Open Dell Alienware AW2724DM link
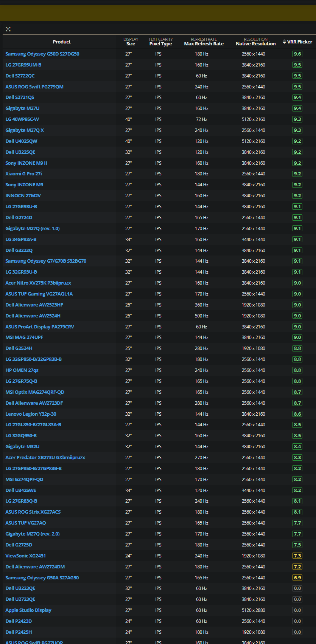This screenshot has width=316, height=644. coord(35,567)
